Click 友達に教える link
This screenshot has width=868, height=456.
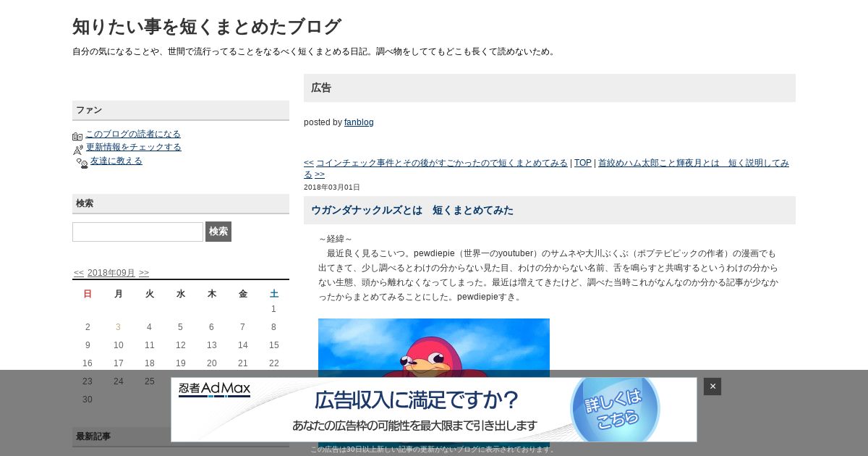click(116, 161)
